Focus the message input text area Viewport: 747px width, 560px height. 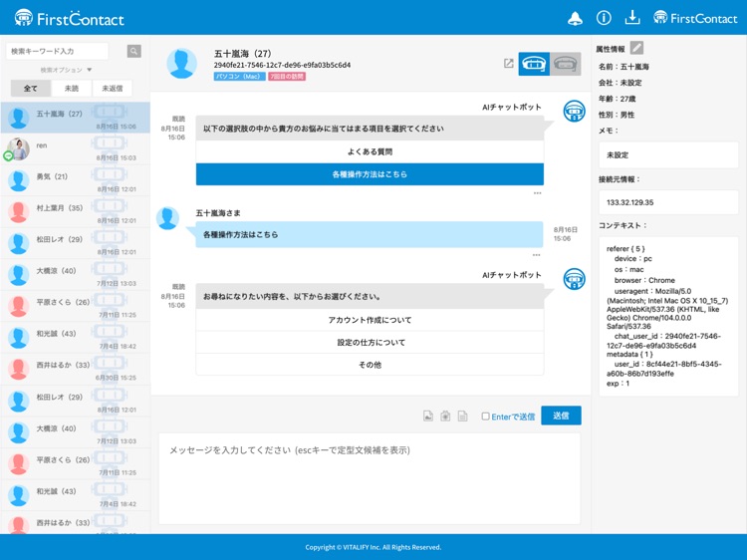tap(370, 478)
